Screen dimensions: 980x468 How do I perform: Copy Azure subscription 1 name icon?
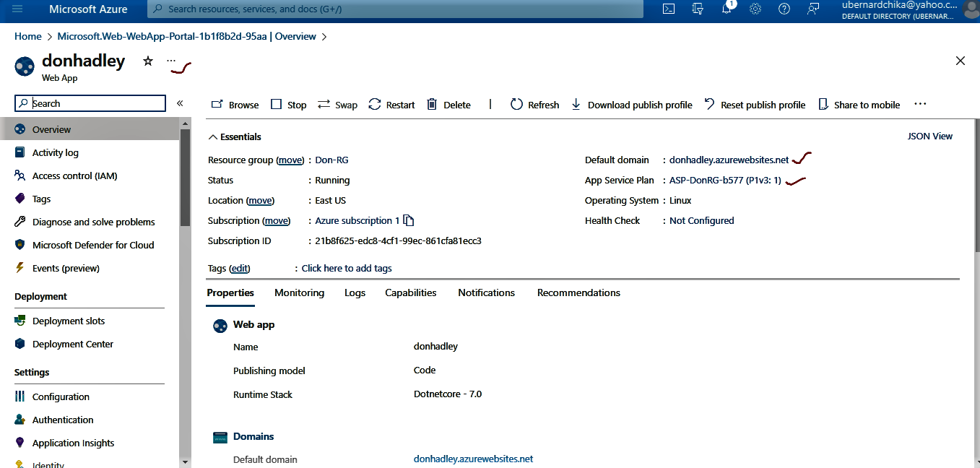(409, 220)
